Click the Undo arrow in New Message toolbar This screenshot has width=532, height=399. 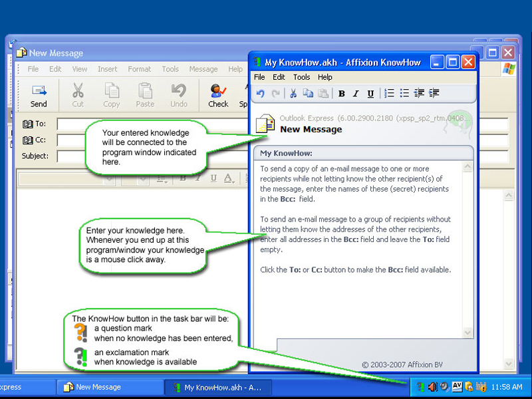179,96
